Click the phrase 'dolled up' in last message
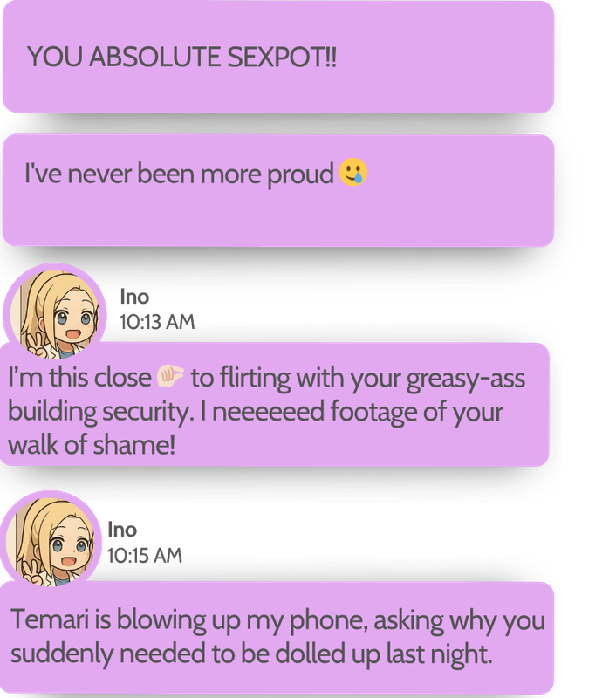Viewport: 616px width, 698px height. (x=327, y=654)
